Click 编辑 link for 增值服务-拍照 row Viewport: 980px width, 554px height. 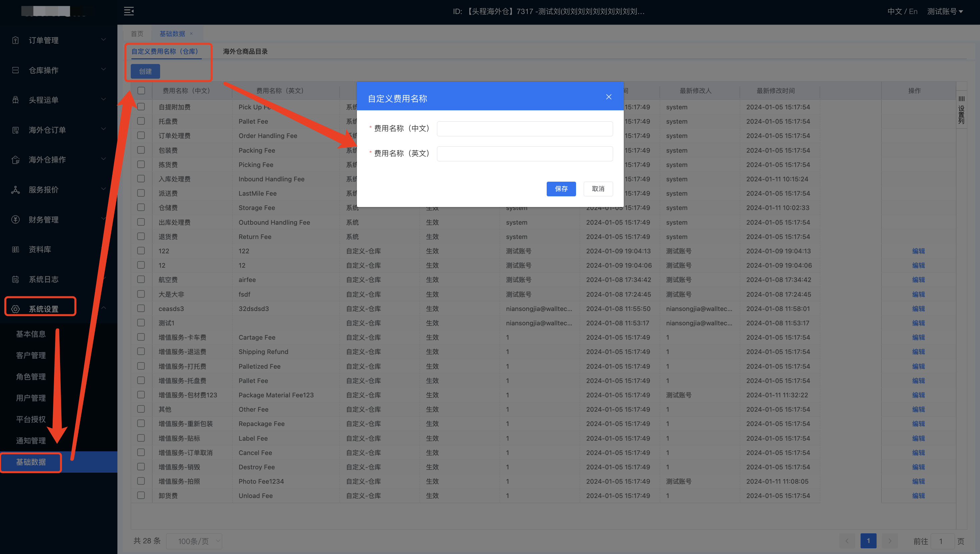pyautogui.click(x=918, y=481)
